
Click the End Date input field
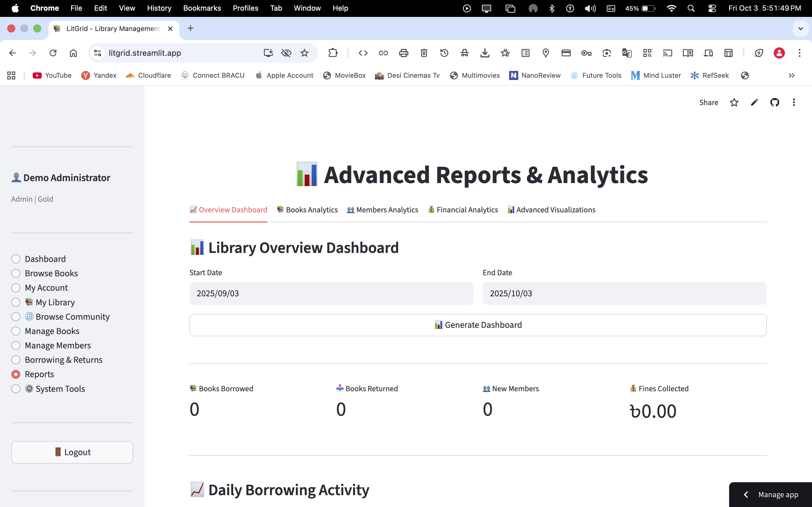pos(624,293)
